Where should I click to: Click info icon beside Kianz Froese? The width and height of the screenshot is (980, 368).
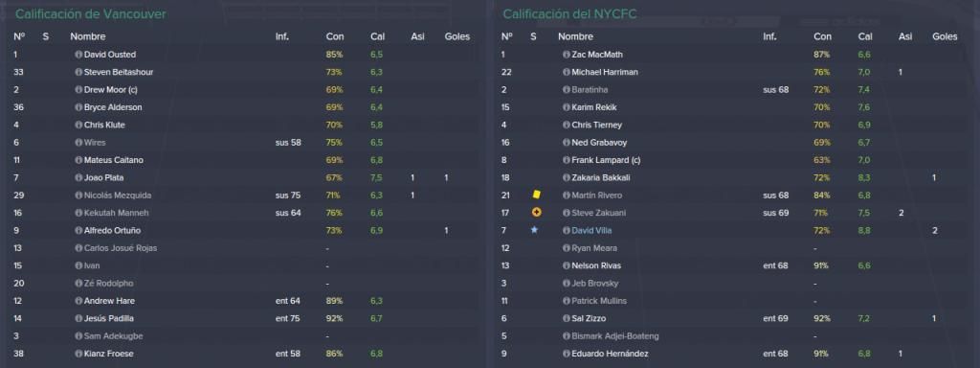click(x=78, y=354)
